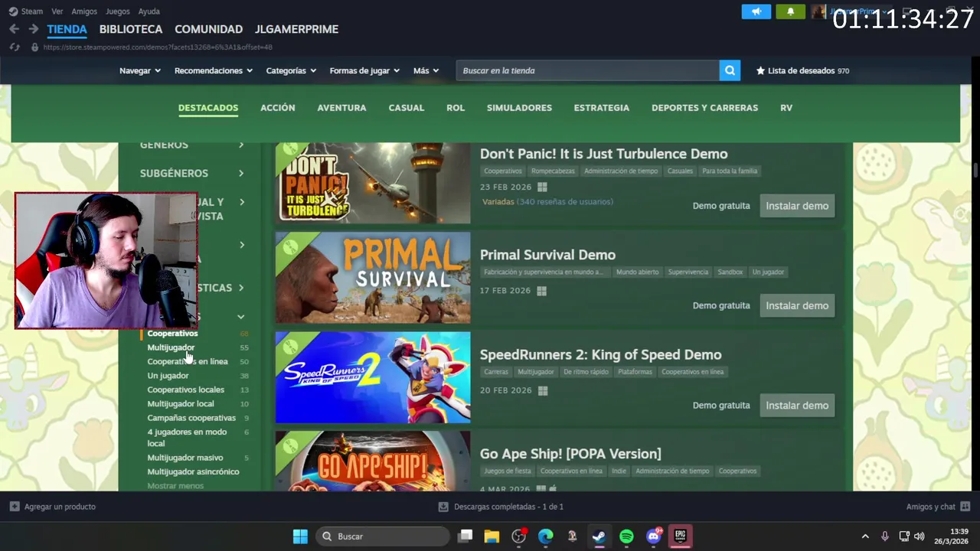The height and width of the screenshot is (551, 980).
Task: Open the Categorías dropdown
Action: tap(291, 70)
